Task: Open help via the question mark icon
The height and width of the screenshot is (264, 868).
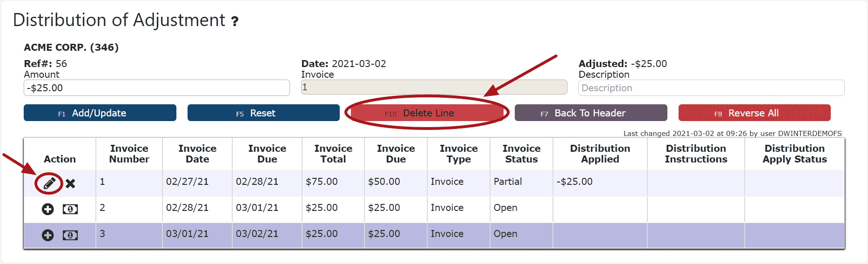Action: tap(235, 21)
